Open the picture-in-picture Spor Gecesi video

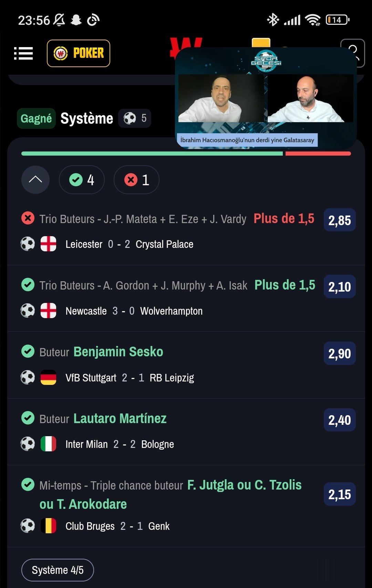pos(266,98)
